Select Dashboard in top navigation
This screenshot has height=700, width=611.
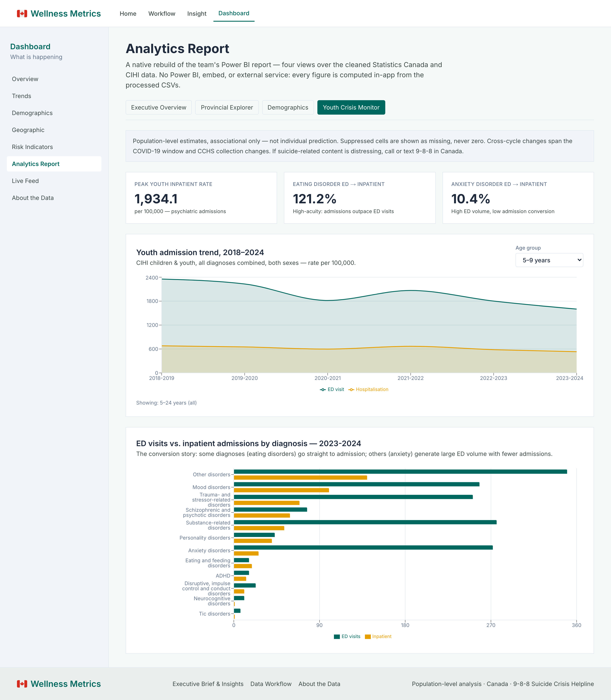[234, 13]
